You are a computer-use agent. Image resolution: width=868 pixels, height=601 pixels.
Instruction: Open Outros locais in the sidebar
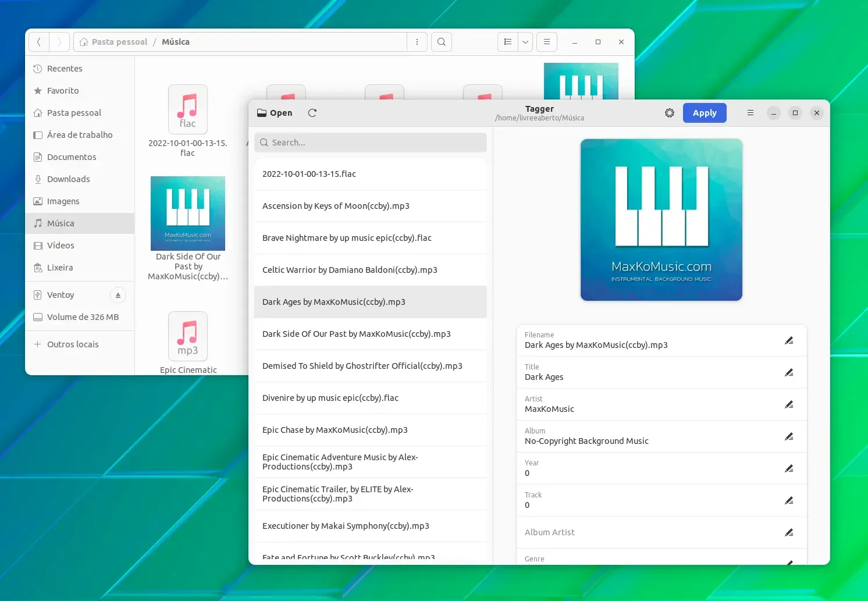coord(80,344)
